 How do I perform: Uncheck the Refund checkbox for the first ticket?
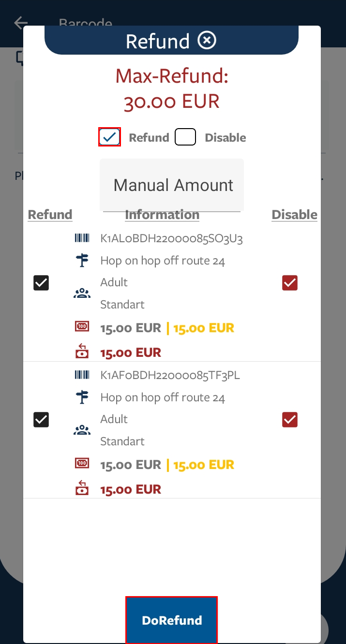click(x=41, y=283)
